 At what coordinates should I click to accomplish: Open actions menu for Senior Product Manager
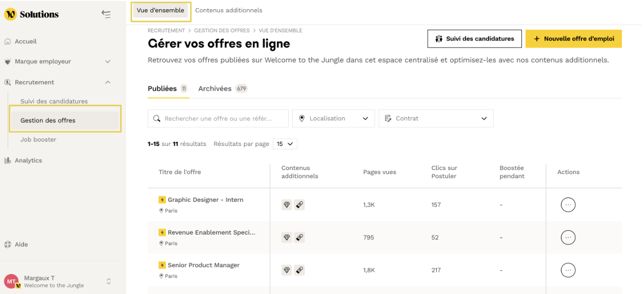[x=568, y=270]
